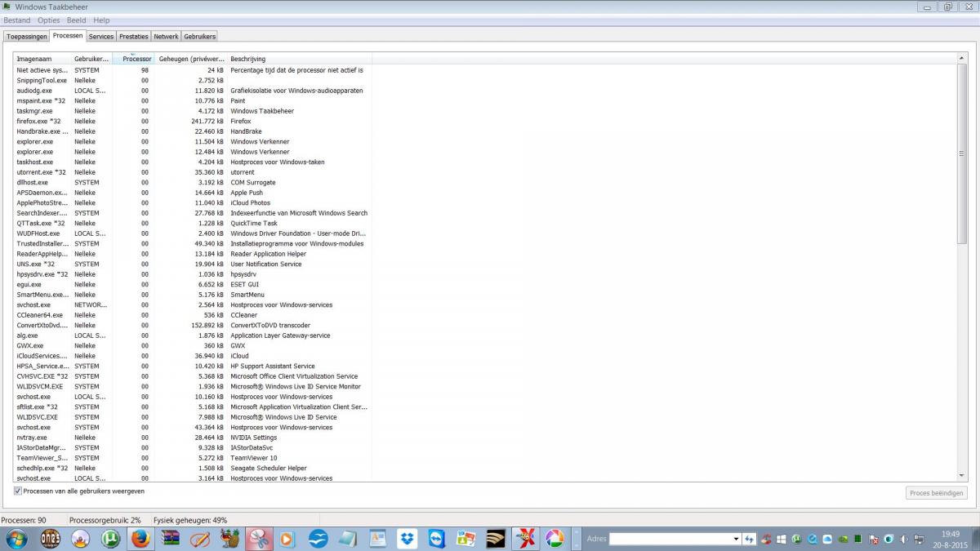Switch to the Services tab

coord(101,37)
